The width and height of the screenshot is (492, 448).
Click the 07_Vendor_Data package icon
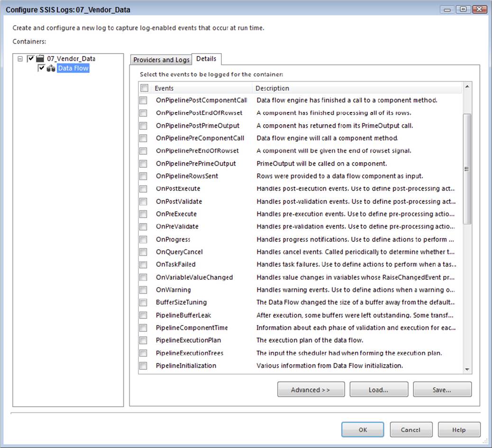pyautogui.click(x=40, y=58)
